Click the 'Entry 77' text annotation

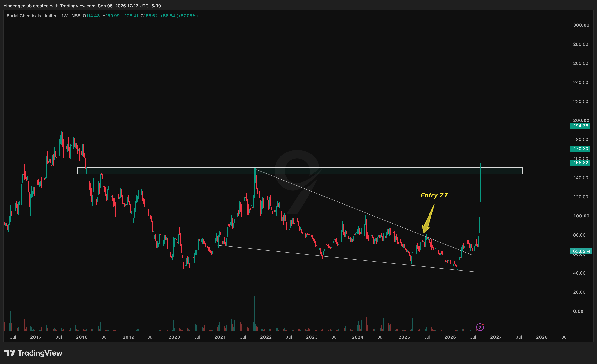click(x=434, y=195)
